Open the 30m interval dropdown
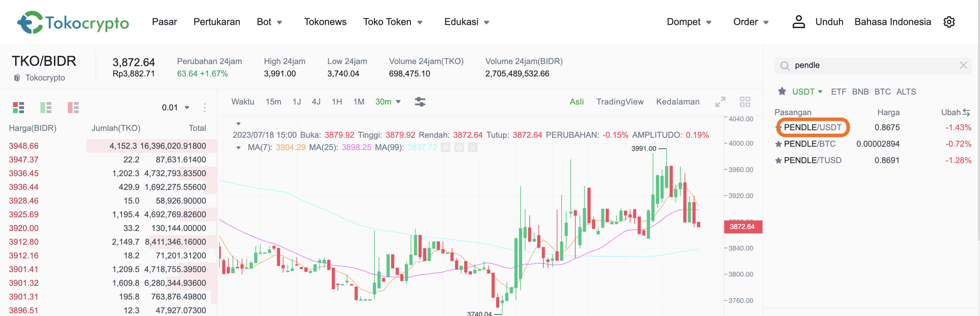 click(388, 102)
